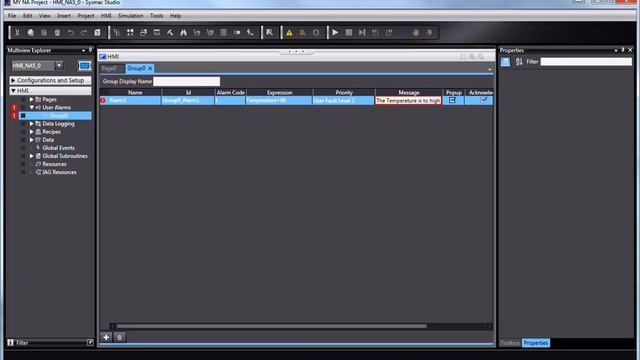Open the Edit menu
Viewport: 640px width, 360px height.
[27, 16]
